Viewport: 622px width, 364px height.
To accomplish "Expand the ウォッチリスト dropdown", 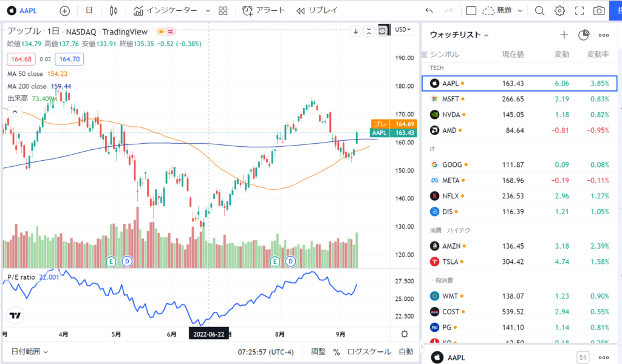I will tap(459, 35).
